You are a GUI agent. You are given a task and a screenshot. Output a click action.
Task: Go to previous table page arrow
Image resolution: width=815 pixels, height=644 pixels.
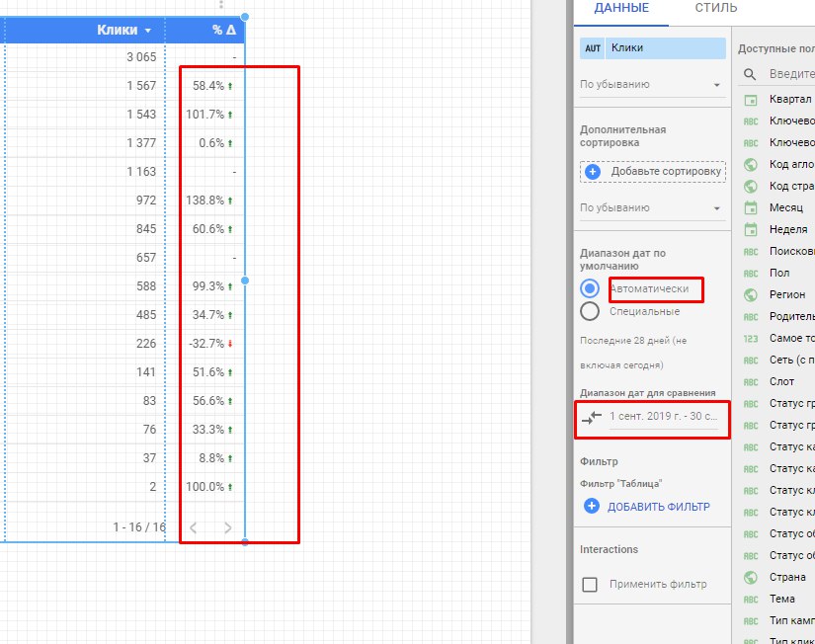[194, 528]
